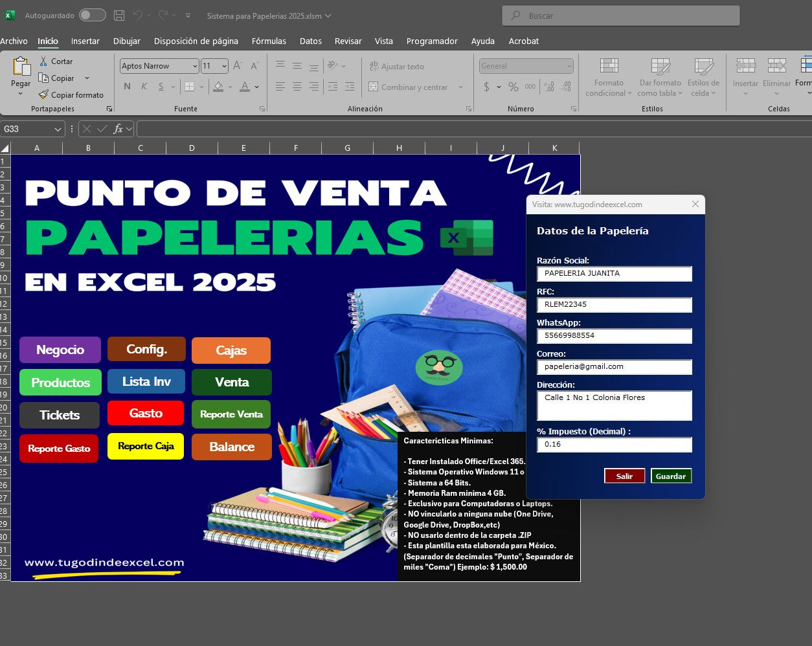The height and width of the screenshot is (646, 812).
Task: Align text right
Action: pos(314,87)
